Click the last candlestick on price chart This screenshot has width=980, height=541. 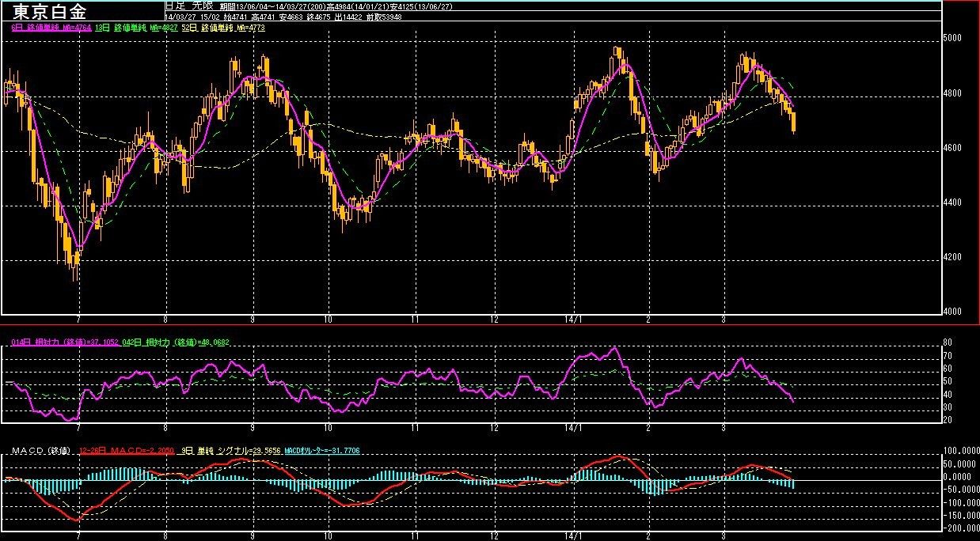(x=793, y=122)
